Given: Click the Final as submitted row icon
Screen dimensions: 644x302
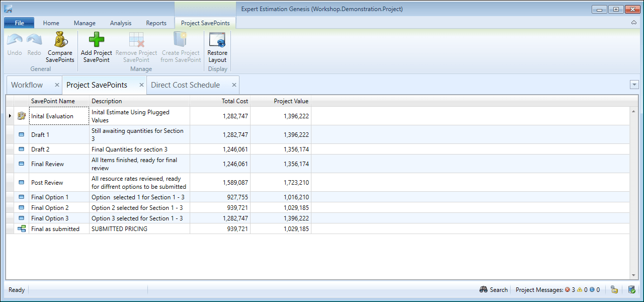Looking at the screenshot, I should 21,229.
